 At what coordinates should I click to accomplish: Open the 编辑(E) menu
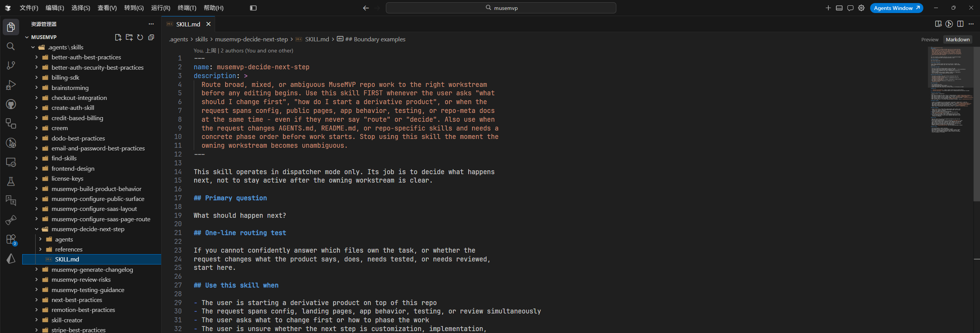coord(55,8)
